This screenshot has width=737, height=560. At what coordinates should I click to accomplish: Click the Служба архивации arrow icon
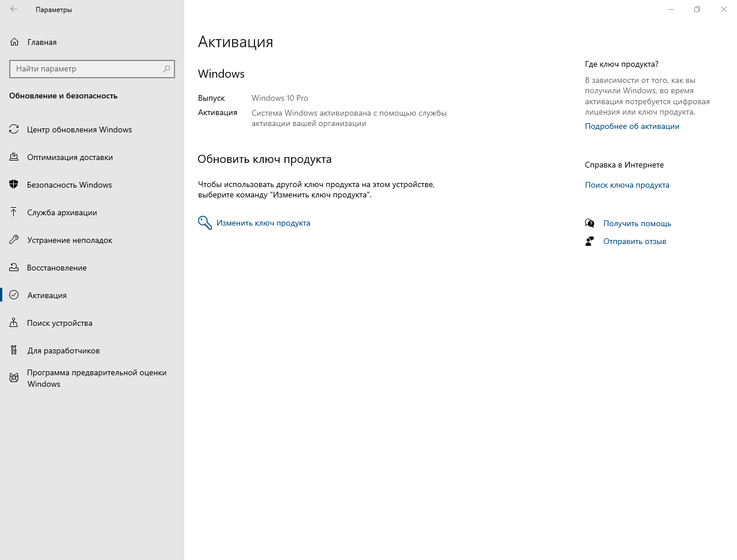point(14,212)
